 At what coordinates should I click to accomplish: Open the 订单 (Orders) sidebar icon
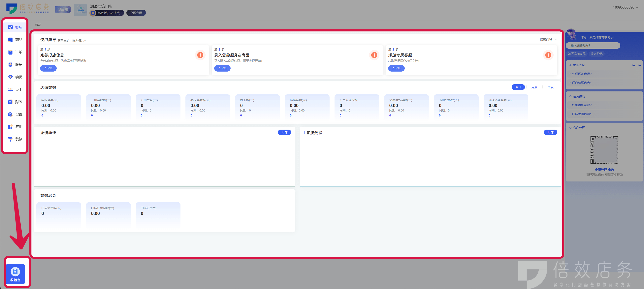coord(10,52)
